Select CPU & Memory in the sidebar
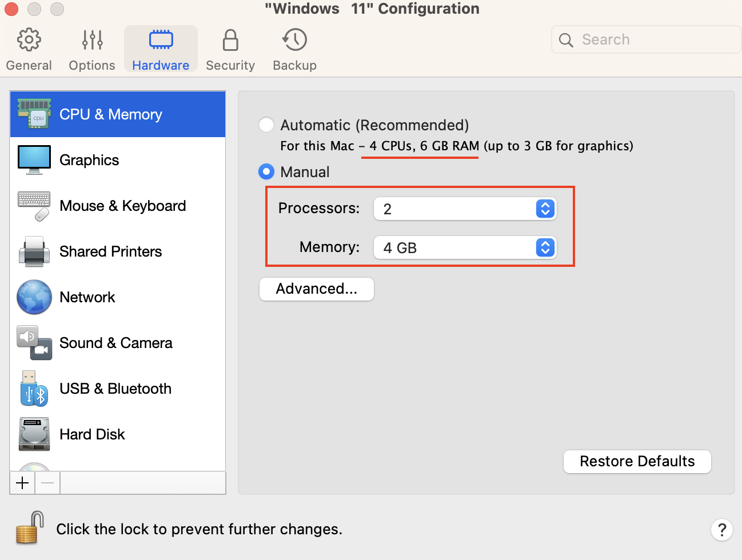This screenshot has height=560, width=742. pos(110,114)
